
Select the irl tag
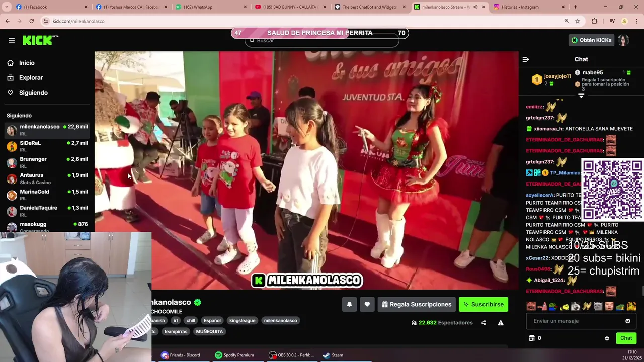176,320
